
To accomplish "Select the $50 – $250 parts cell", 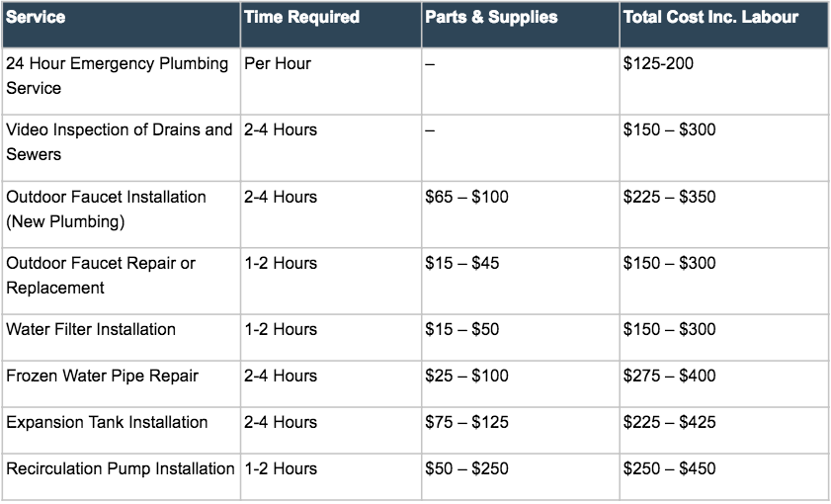I will point(466,468).
